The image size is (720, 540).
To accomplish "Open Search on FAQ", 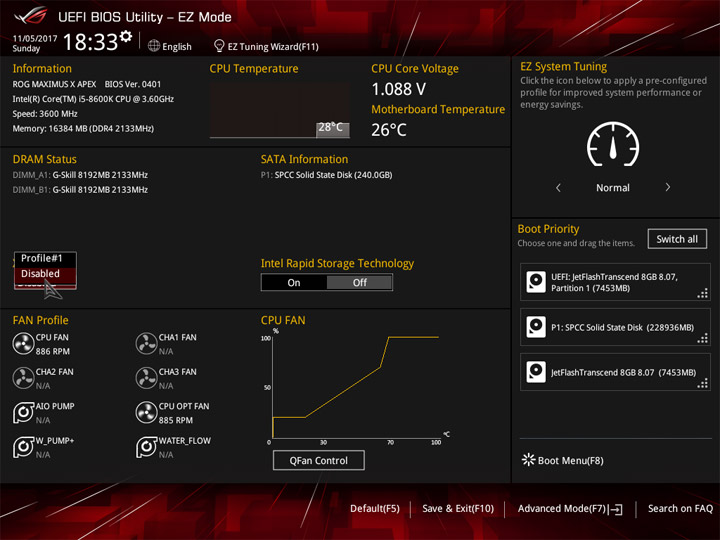I will point(680,509).
